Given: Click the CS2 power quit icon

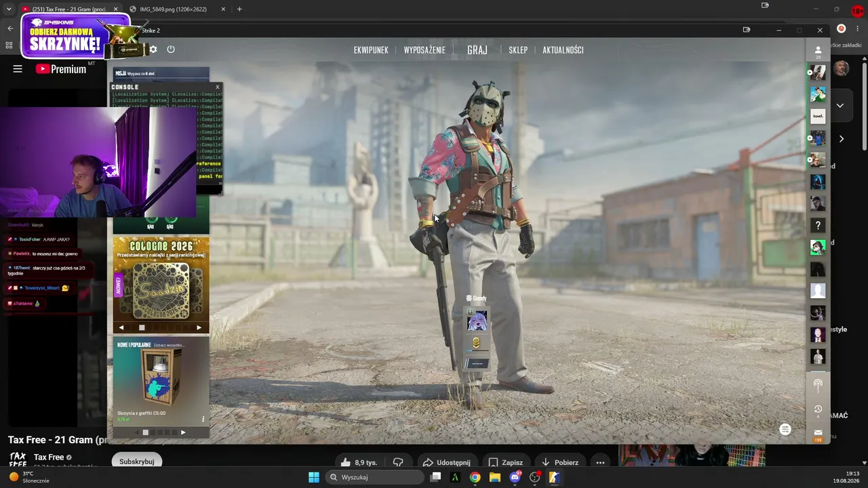Looking at the screenshot, I should 171,49.
